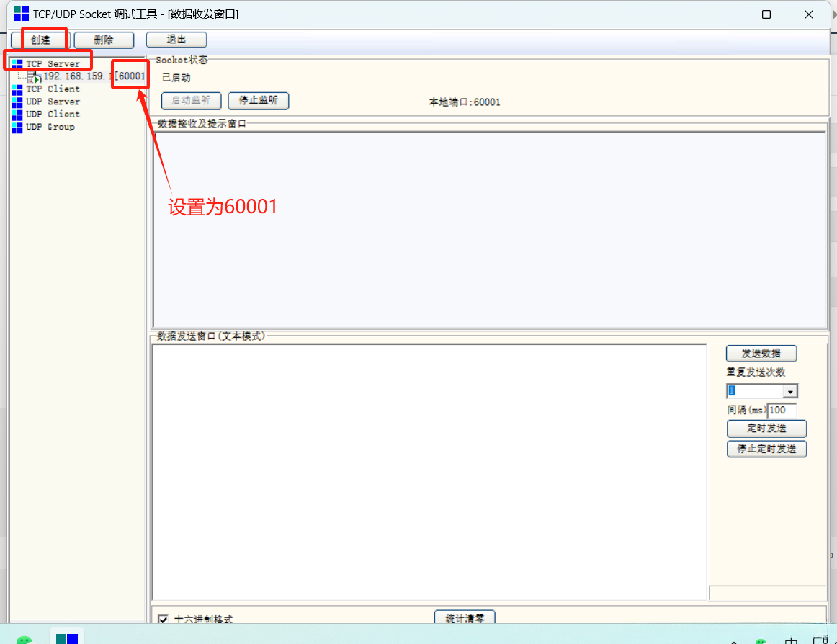Viewport: 837px width, 644px height.
Task: Click the 删除 button
Action: pos(104,40)
